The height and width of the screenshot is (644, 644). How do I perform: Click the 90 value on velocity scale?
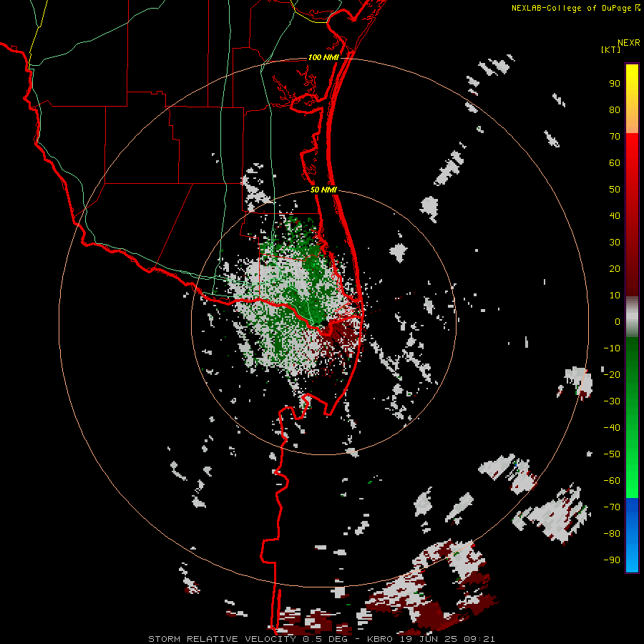(615, 84)
